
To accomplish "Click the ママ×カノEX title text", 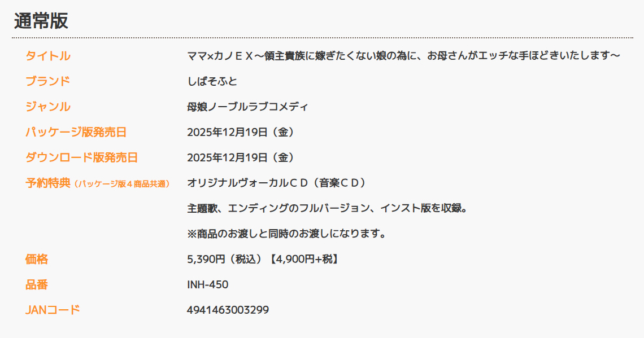I will (403, 56).
